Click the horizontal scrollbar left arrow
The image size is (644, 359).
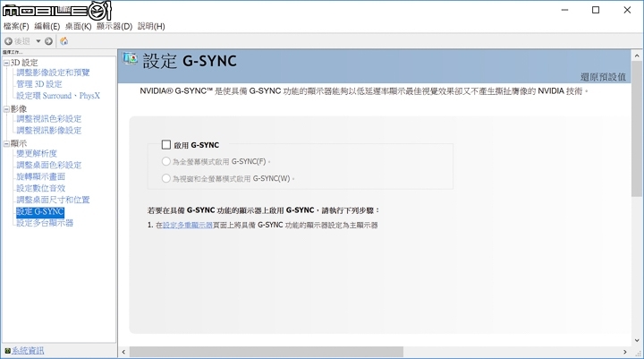tap(123, 352)
